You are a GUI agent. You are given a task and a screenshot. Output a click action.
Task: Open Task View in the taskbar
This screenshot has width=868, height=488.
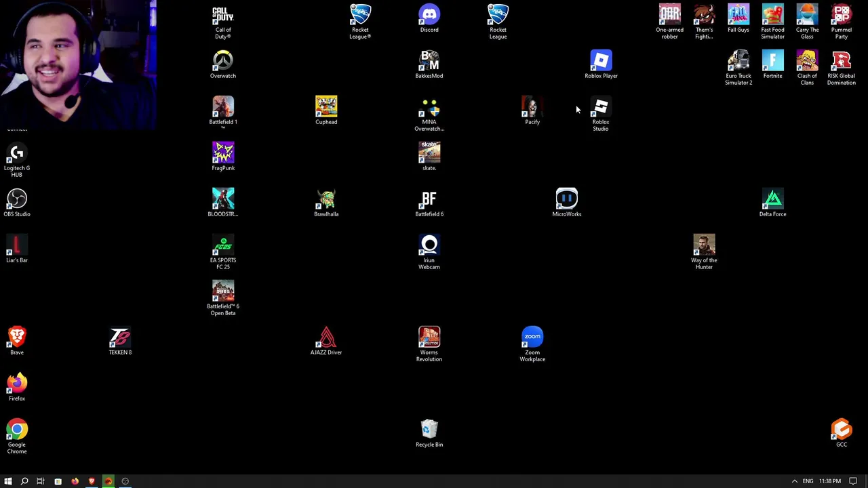pyautogui.click(x=41, y=481)
